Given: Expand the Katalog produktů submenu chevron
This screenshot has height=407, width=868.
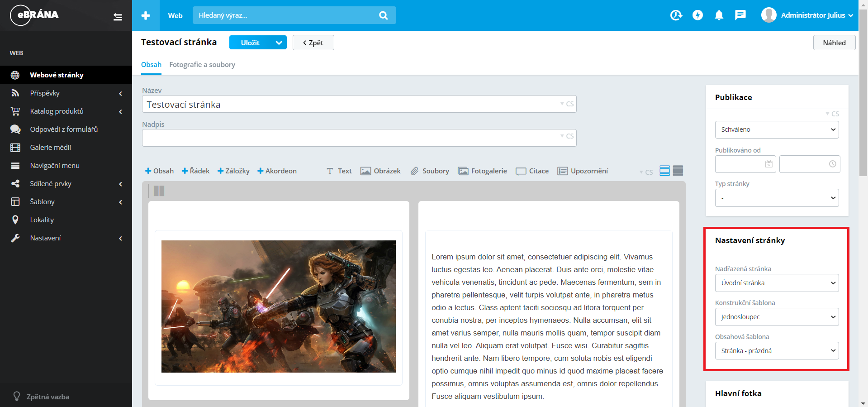Looking at the screenshot, I should (x=120, y=111).
